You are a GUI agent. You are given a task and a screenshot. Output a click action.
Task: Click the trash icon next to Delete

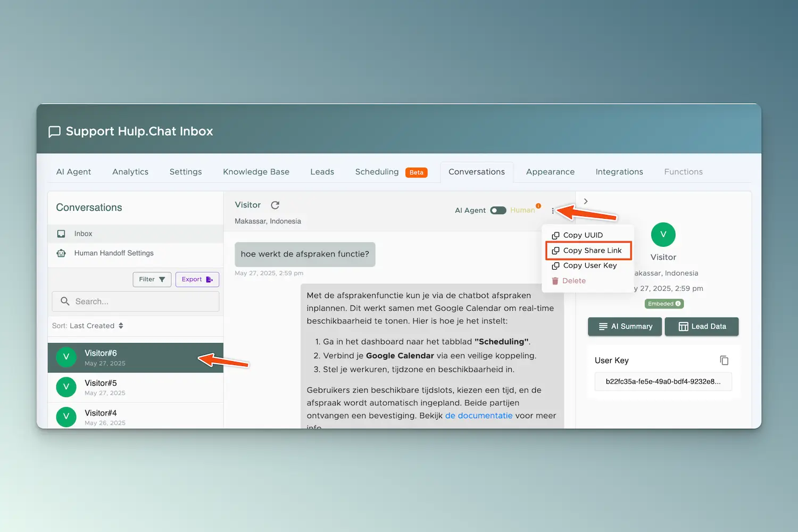coord(555,281)
